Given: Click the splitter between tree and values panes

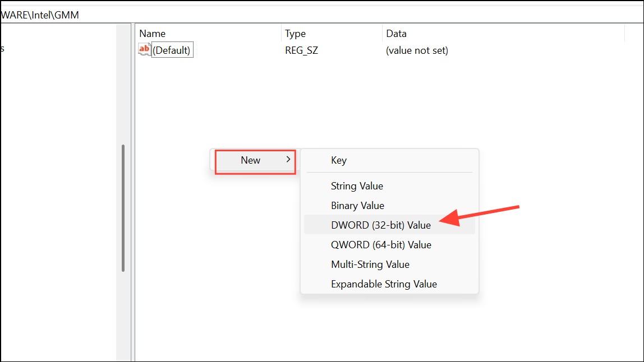Looking at the screenshot, I should [x=132, y=193].
